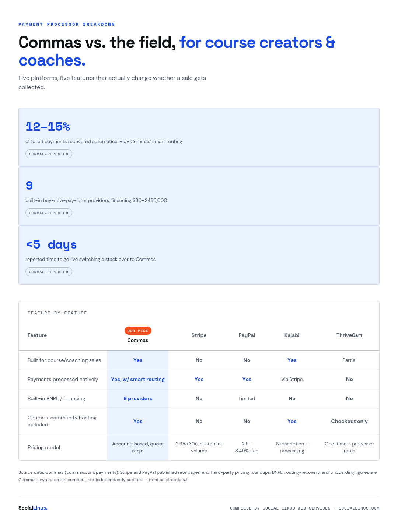398x532 pixels.
Task: Click the 'reported time to go live' description
Action: coord(90,259)
